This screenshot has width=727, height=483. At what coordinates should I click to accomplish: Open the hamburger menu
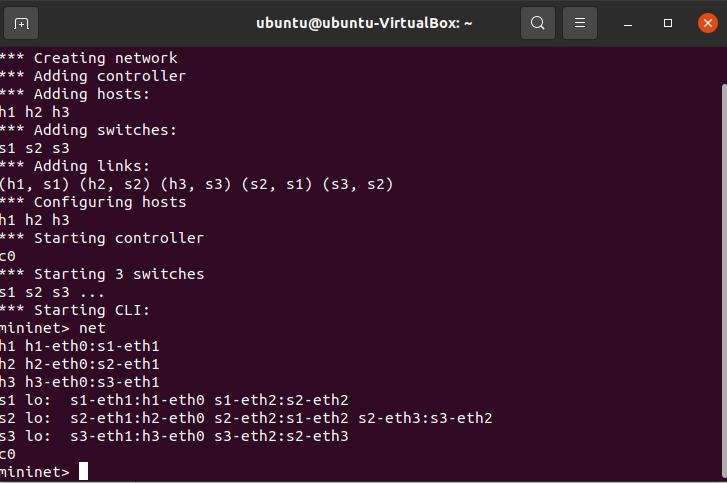(x=580, y=23)
